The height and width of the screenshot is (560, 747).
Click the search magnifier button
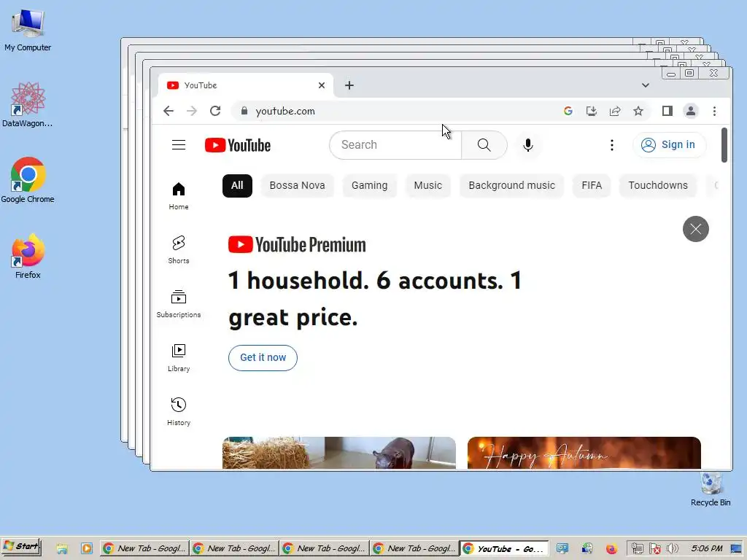coord(484,145)
